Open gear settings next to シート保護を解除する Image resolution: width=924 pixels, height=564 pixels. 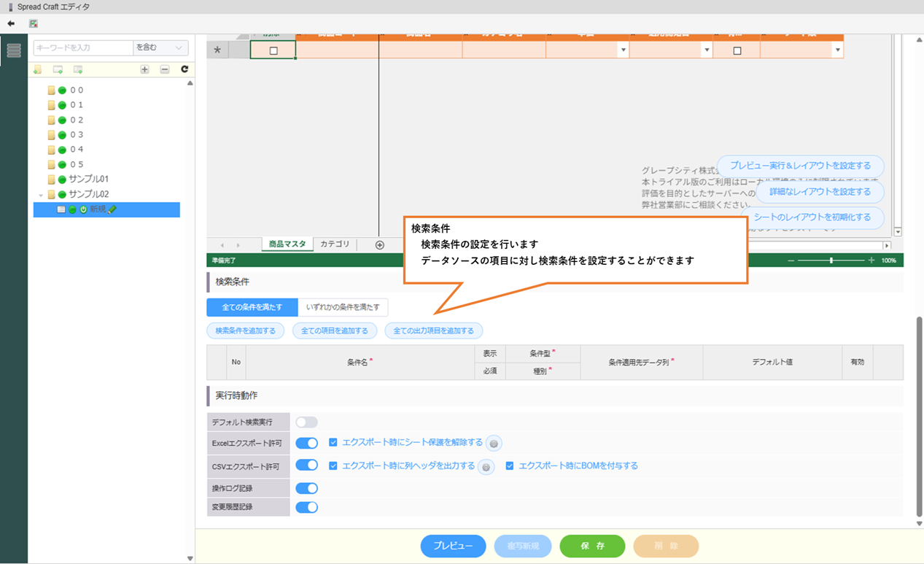pyautogui.click(x=494, y=444)
